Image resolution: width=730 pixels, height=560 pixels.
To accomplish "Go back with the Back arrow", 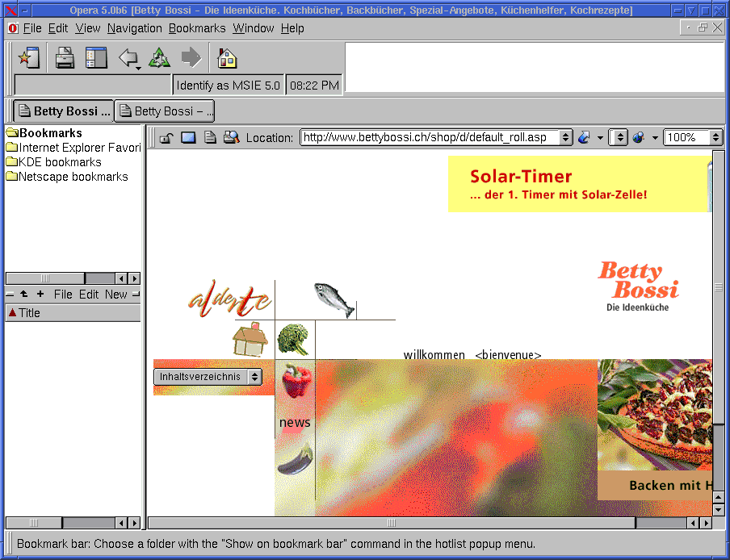I will (x=128, y=58).
